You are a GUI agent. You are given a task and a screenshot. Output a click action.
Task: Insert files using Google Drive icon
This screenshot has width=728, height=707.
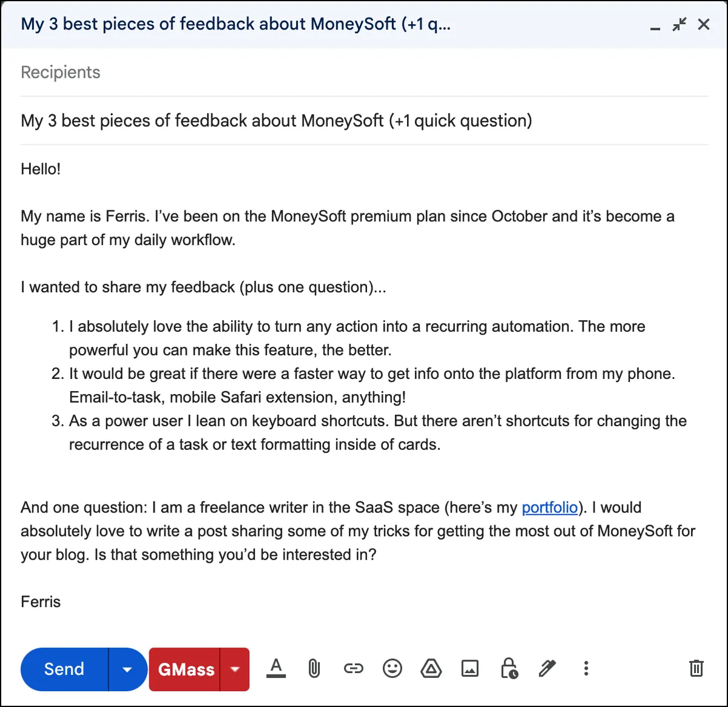pyautogui.click(x=431, y=669)
